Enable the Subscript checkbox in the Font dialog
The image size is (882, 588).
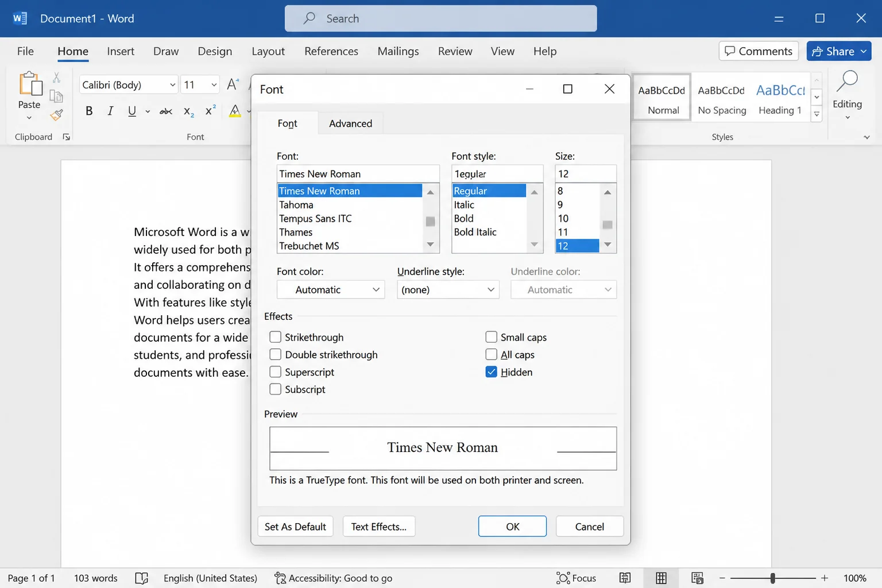276,389
